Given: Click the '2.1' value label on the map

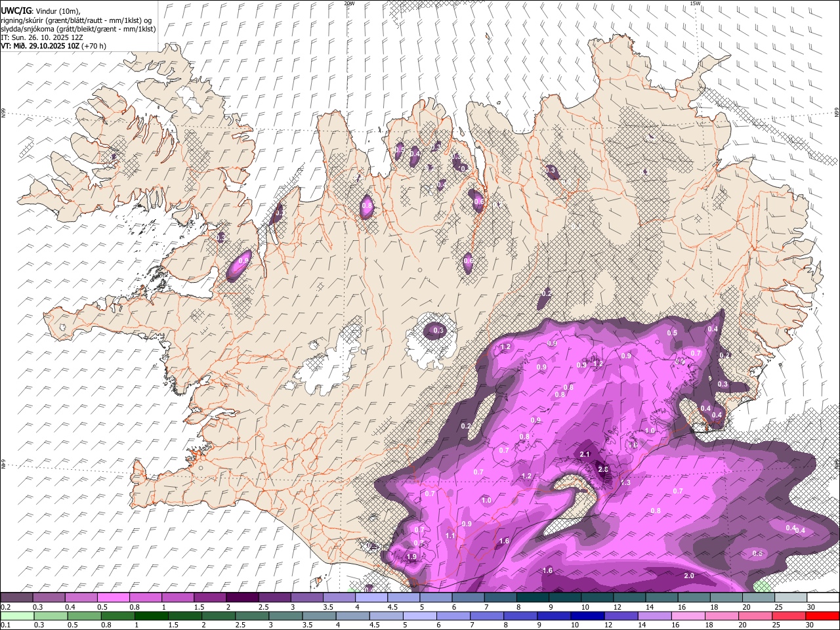Looking at the screenshot, I should 586,454.
